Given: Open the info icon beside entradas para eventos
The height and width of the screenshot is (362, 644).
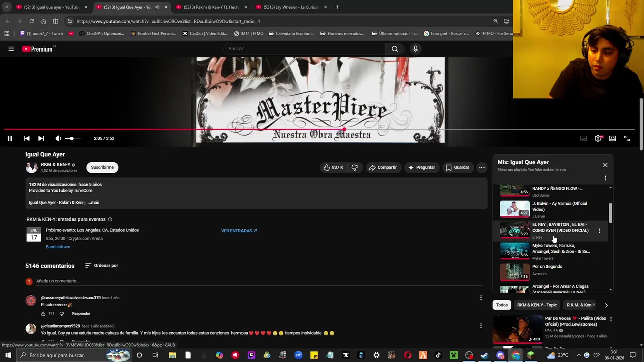Looking at the screenshot, I should (x=110, y=219).
